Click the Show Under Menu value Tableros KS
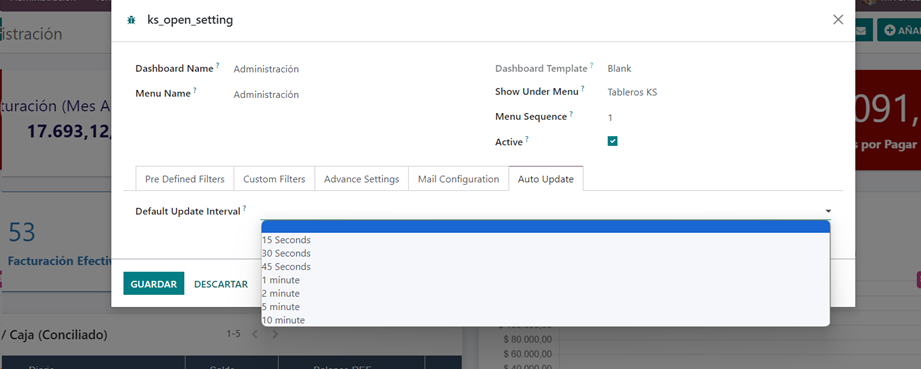Viewport: 921px width, 369px height. (632, 92)
